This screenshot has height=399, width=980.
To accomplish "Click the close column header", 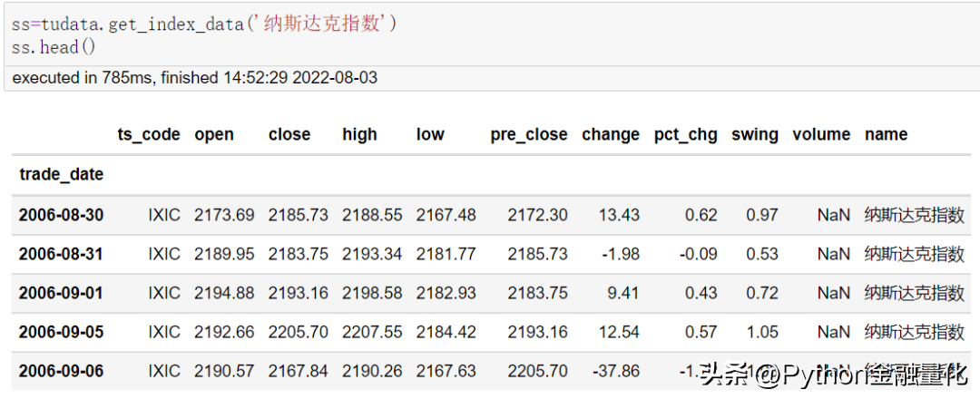I will [289, 134].
